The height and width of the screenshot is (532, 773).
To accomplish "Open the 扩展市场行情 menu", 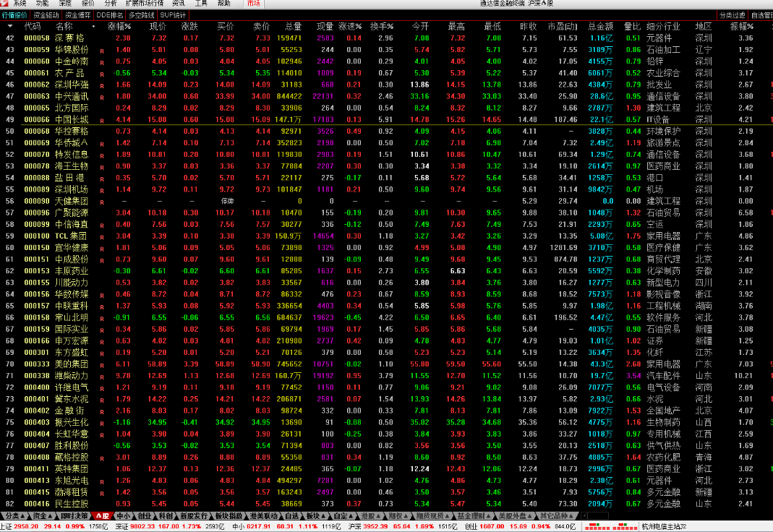I will pos(145,3).
